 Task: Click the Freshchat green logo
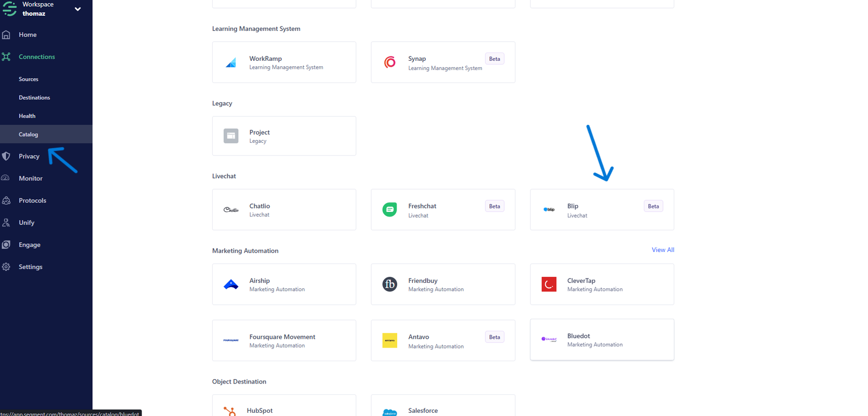[x=390, y=210]
